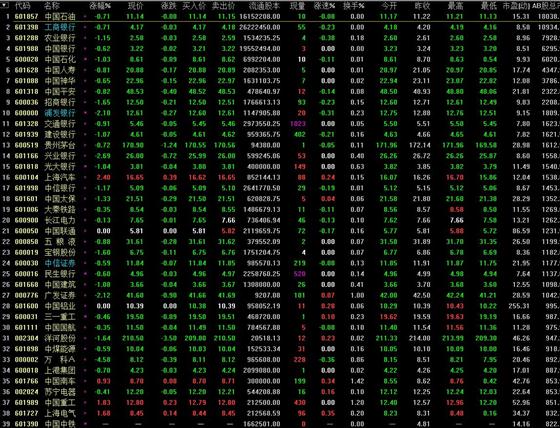Sort by 现价 column header

136,6
